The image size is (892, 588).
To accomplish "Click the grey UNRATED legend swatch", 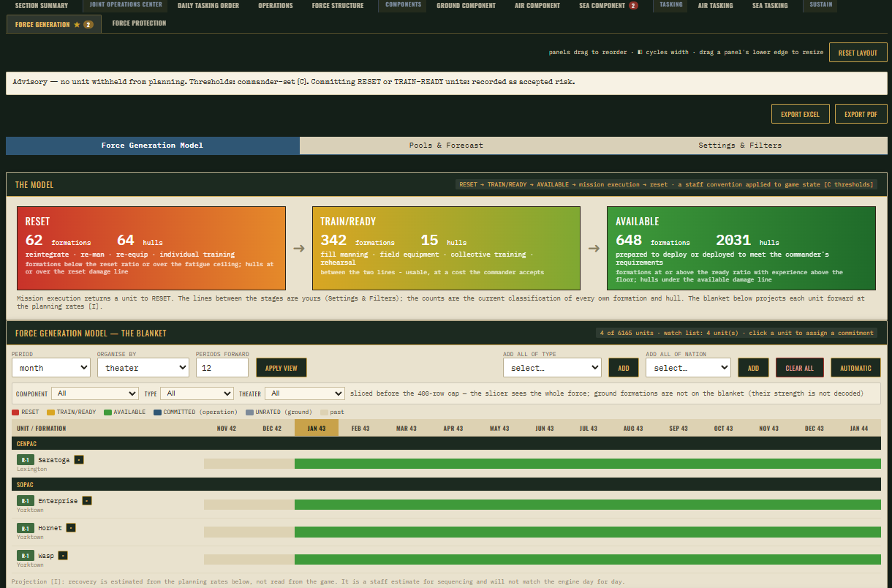I will click(249, 412).
